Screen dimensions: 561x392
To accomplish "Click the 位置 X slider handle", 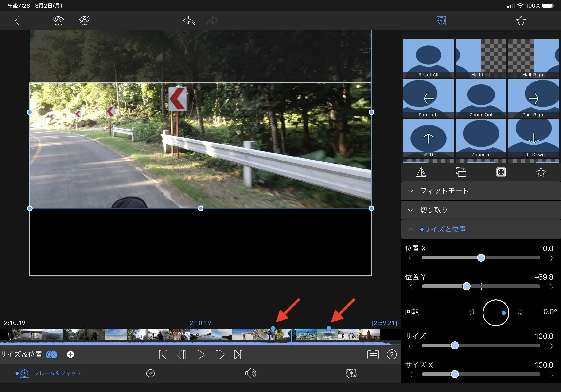I will pos(481,258).
